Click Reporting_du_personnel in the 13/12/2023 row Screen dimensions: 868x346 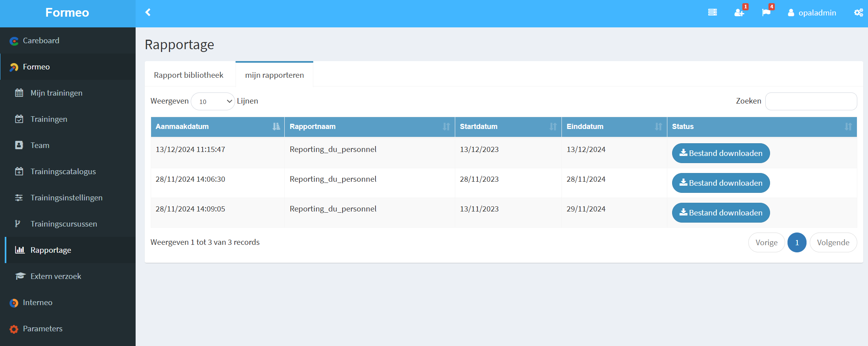[x=333, y=150]
